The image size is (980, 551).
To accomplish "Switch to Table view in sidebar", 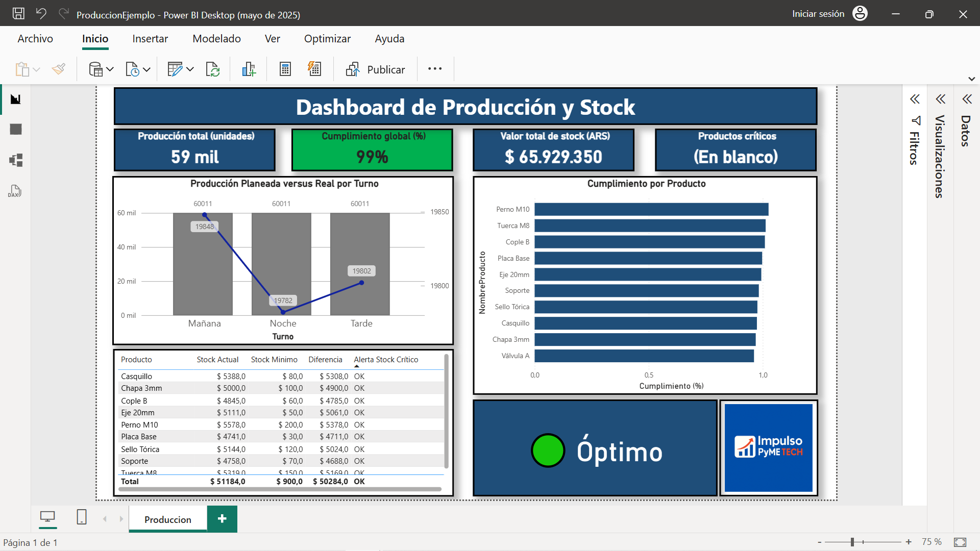I will (x=16, y=130).
